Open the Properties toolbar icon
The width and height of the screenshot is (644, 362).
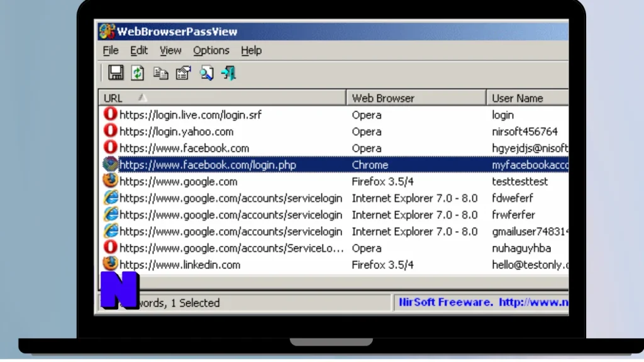coord(183,73)
